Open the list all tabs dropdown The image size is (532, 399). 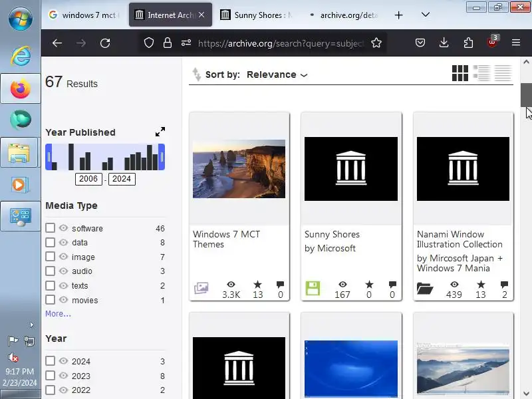(x=426, y=15)
